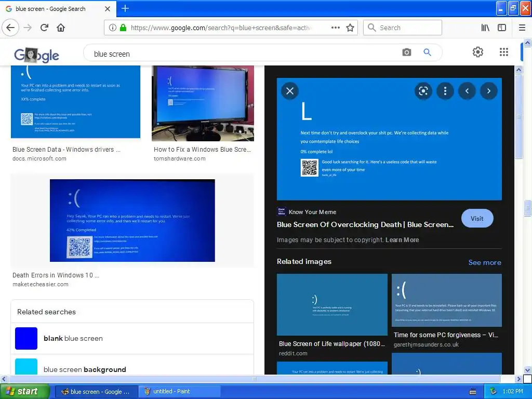The height and width of the screenshot is (399, 532).
Task: Click the tray security shield icon
Action: 494,391
